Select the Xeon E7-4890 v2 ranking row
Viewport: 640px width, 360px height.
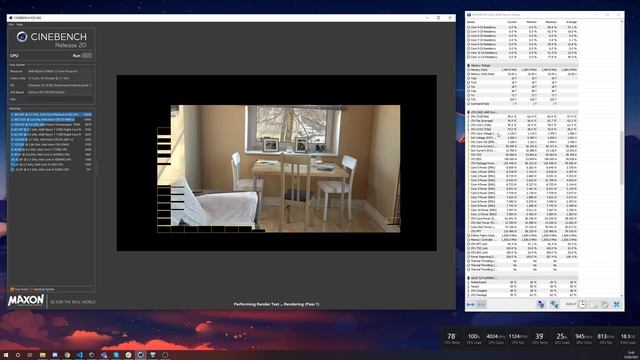click(x=51, y=120)
